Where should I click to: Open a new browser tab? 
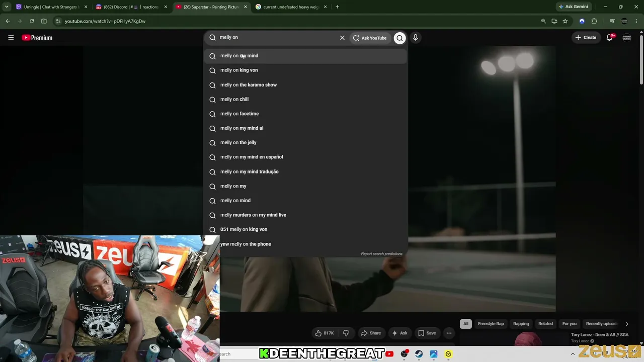tap(337, 7)
